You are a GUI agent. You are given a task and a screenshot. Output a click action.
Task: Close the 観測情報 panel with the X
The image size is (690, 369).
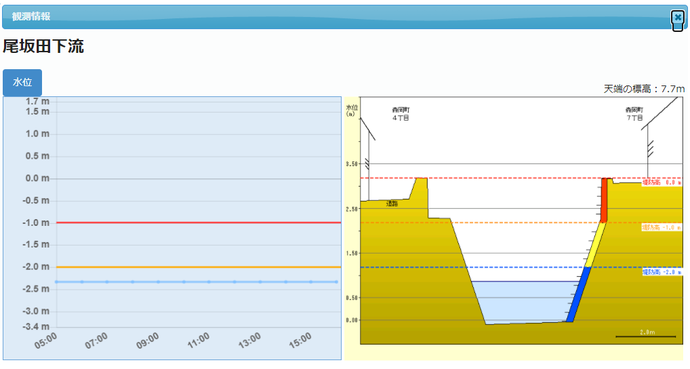click(x=678, y=18)
